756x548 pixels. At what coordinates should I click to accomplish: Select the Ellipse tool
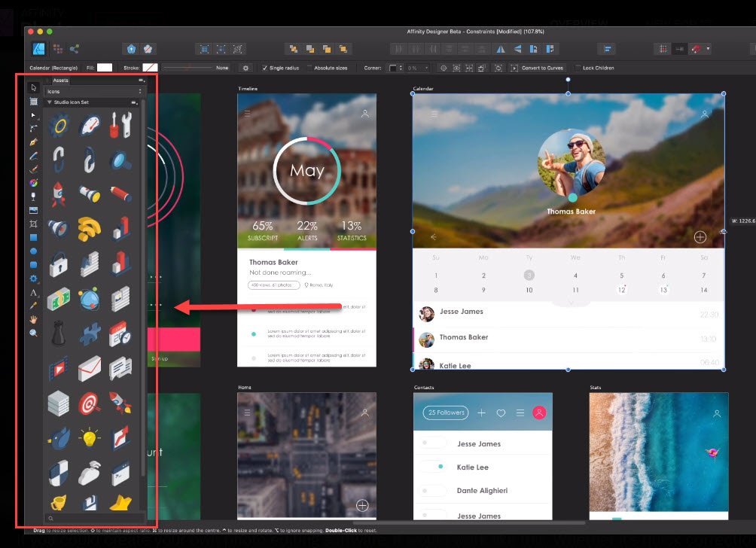click(33, 251)
